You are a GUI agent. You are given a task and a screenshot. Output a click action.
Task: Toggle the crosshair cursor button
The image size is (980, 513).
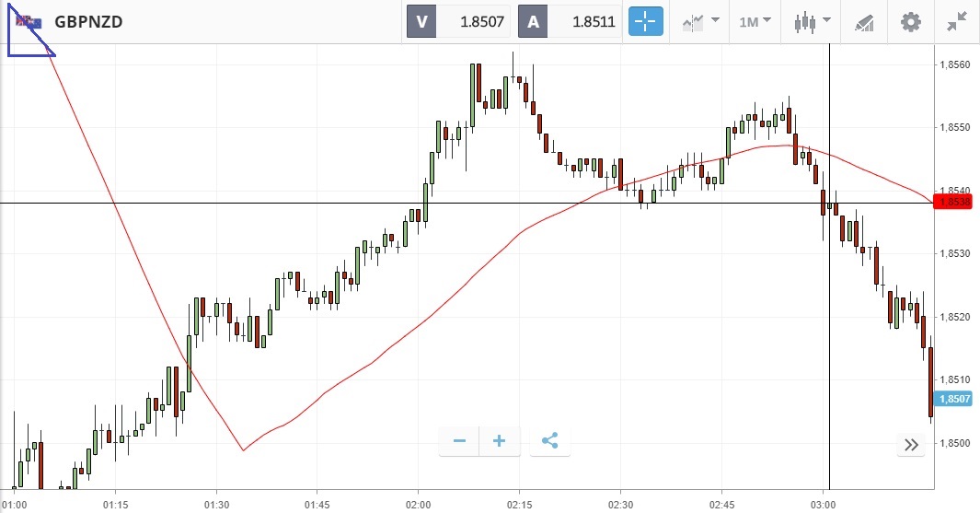pos(646,21)
